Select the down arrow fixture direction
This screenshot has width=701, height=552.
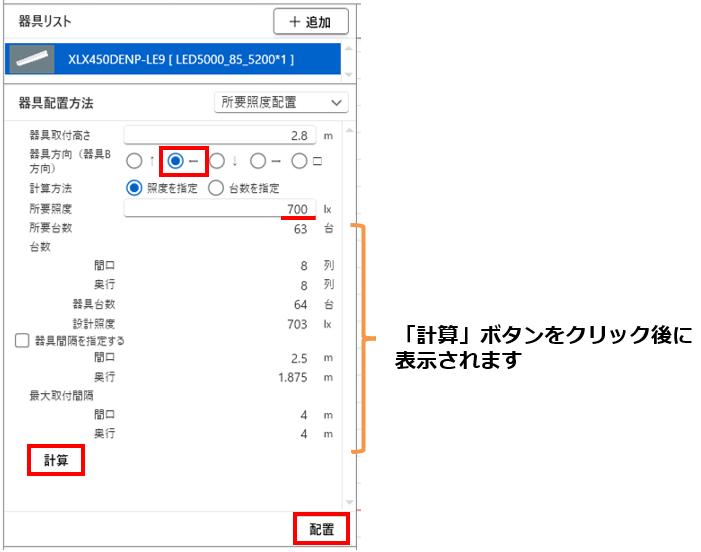[x=217, y=161]
